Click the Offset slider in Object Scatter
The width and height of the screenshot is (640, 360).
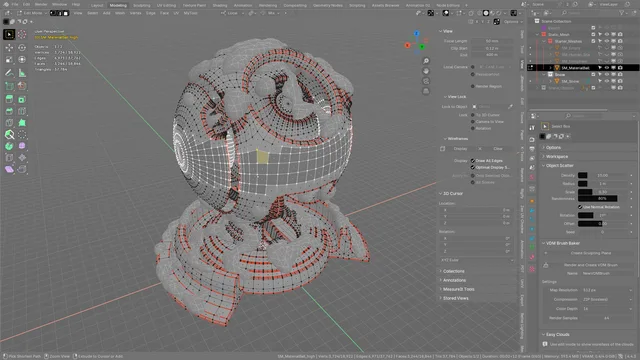click(x=602, y=224)
